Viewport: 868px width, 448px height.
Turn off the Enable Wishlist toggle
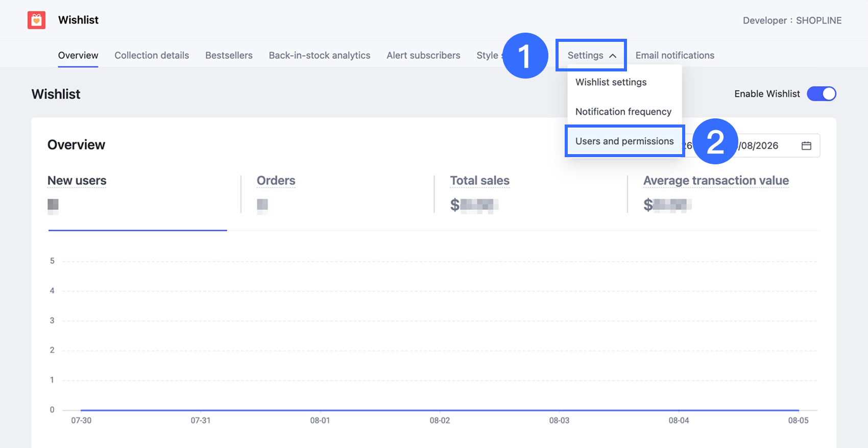click(x=821, y=94)
